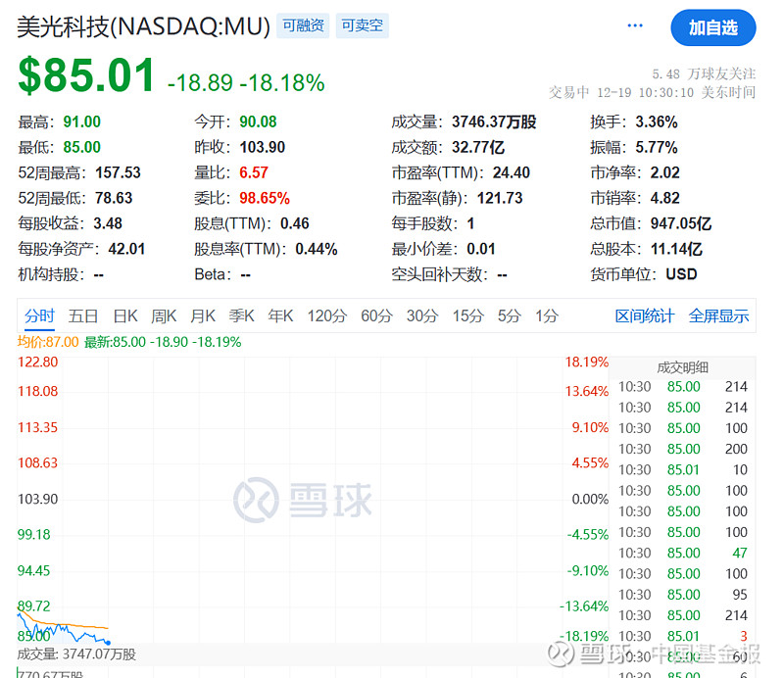
Task: Switch to the 日K daily candlestick tab
Action: pyautogui.click(x=124, y=315)
